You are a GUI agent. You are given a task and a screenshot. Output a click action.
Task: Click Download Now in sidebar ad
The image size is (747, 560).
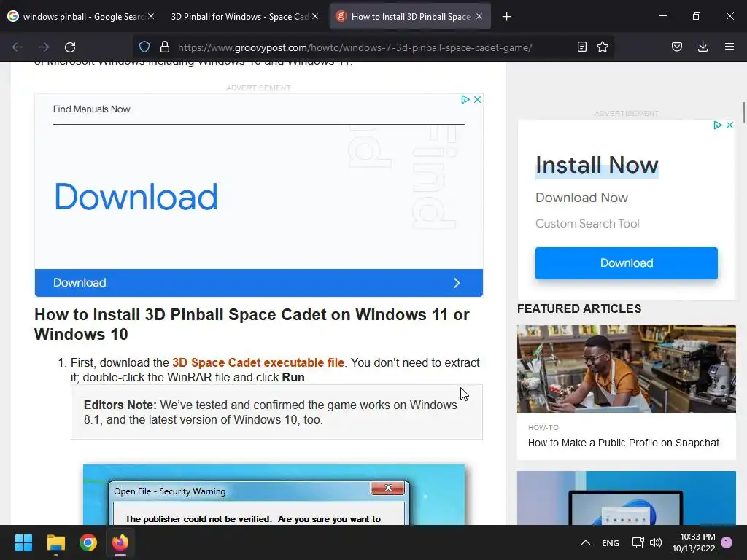tap(581, 198)
